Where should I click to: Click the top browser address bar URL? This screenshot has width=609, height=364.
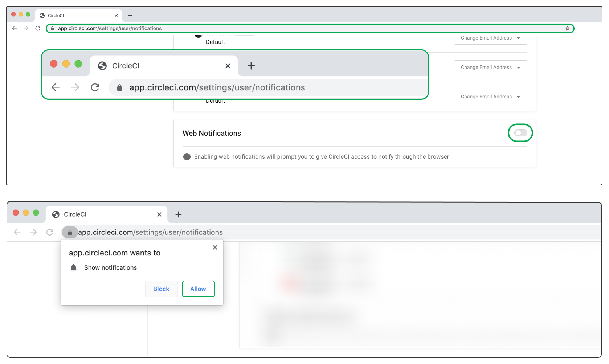point(110,28)
